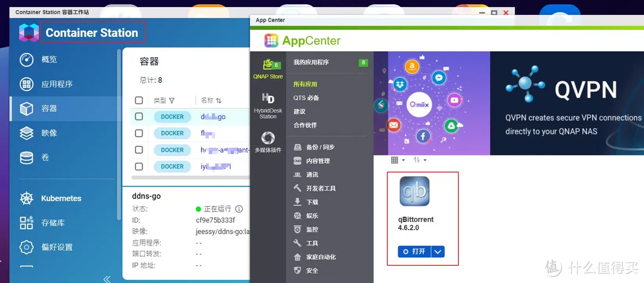Open the ddns-go container name link
This screenshot has height=283, width=644.
click(213, 117)
